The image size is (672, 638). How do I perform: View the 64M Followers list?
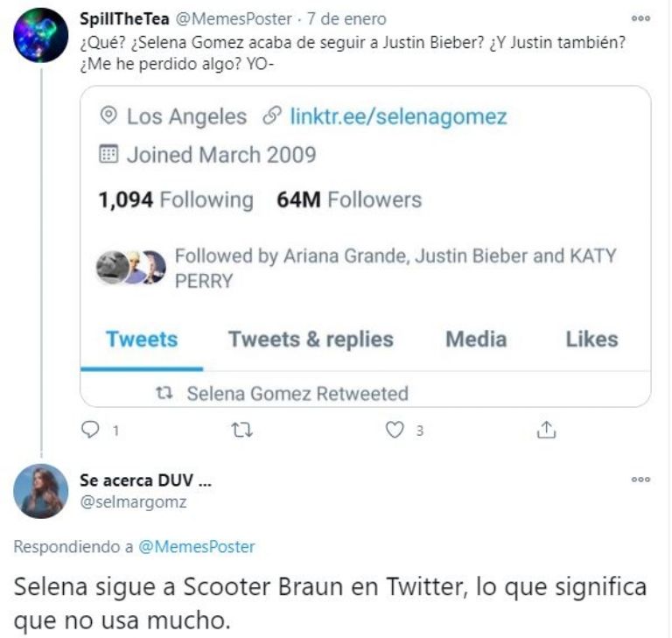[x=349, y=200]
